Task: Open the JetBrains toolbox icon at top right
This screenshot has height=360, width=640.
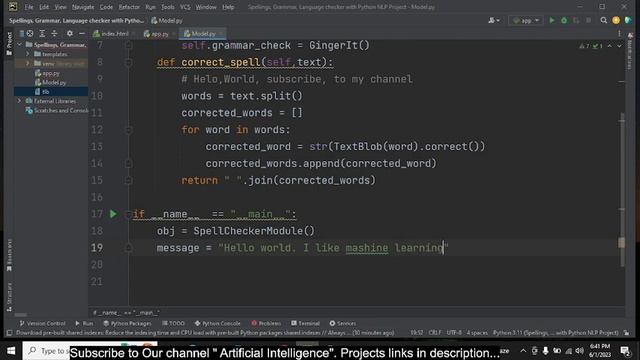Action: click(x=628, y=20)
